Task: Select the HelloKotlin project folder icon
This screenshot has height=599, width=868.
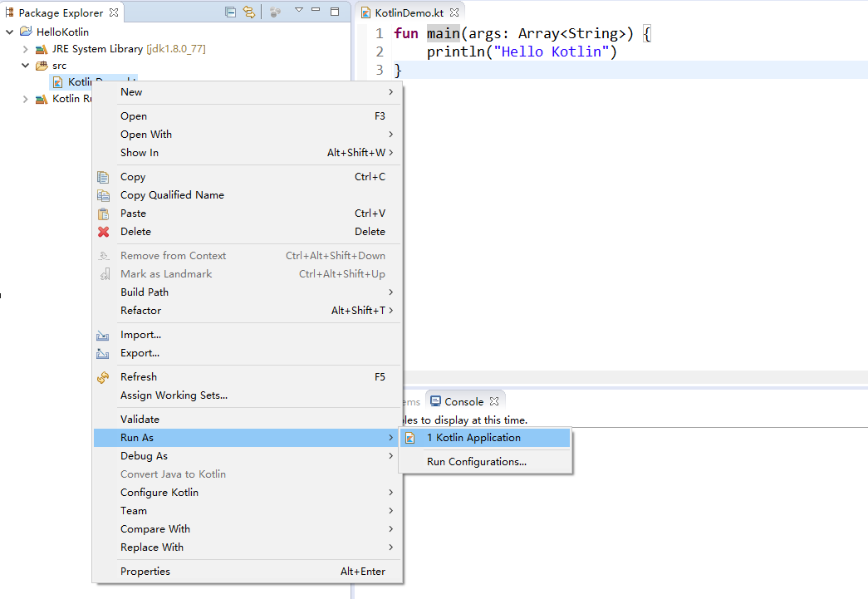Action: point(26,31)
